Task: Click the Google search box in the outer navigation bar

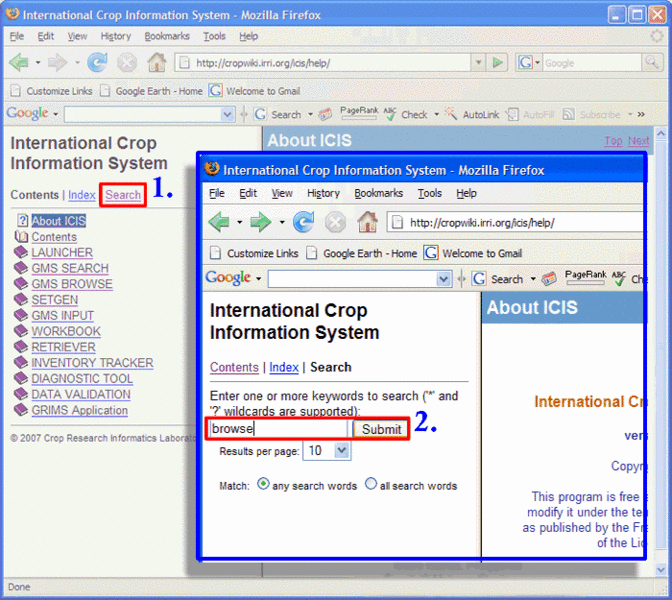Action: pyautogui.click(x=591, y=63)
